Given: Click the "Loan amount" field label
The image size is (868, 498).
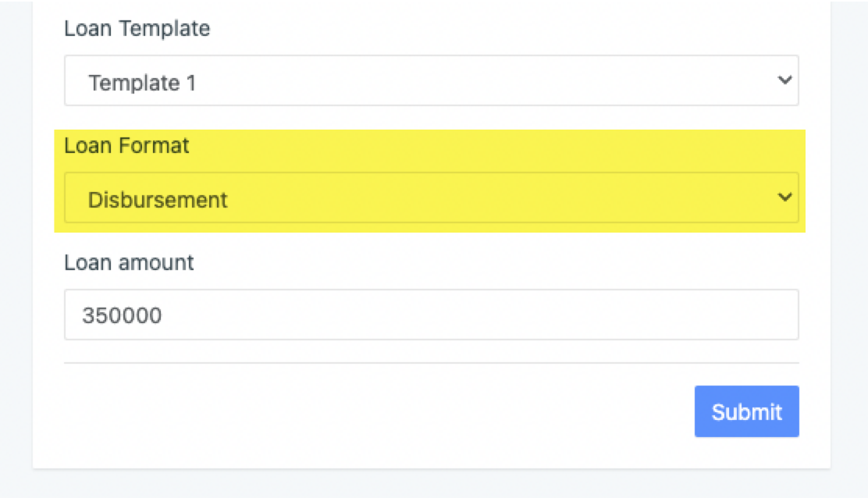Looking at the screenshot, I should coord(129,262).
